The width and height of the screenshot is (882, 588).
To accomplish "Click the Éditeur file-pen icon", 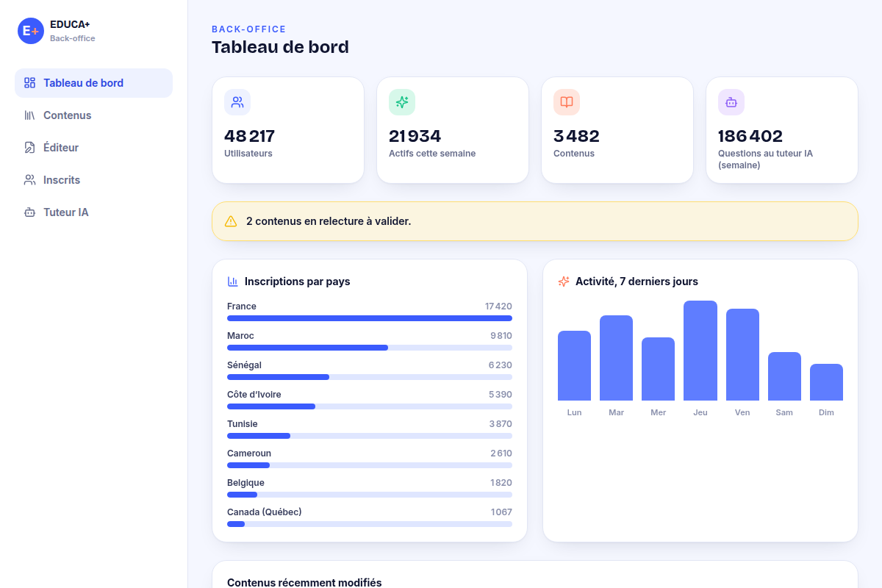I will [29, 148].
